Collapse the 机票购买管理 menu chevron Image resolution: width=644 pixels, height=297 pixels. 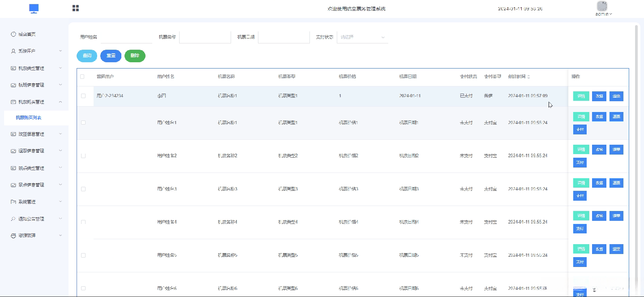coord(60,102)
